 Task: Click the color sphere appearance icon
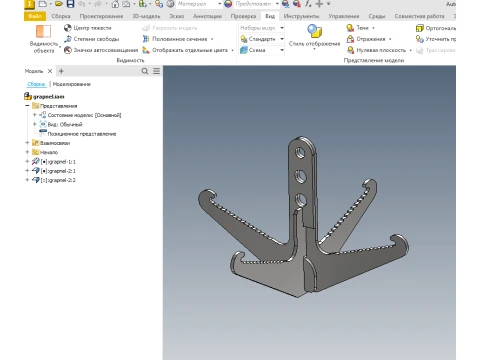[x=228, y=4]
